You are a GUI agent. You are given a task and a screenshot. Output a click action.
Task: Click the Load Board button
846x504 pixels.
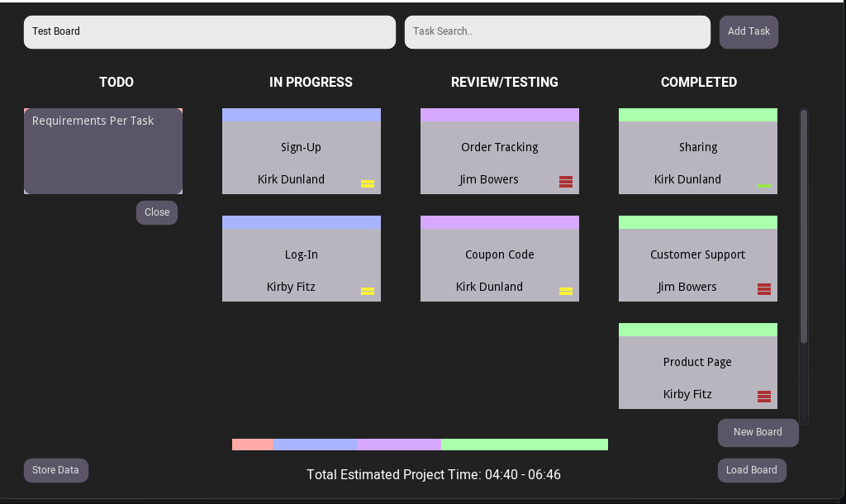click(752, 470)
